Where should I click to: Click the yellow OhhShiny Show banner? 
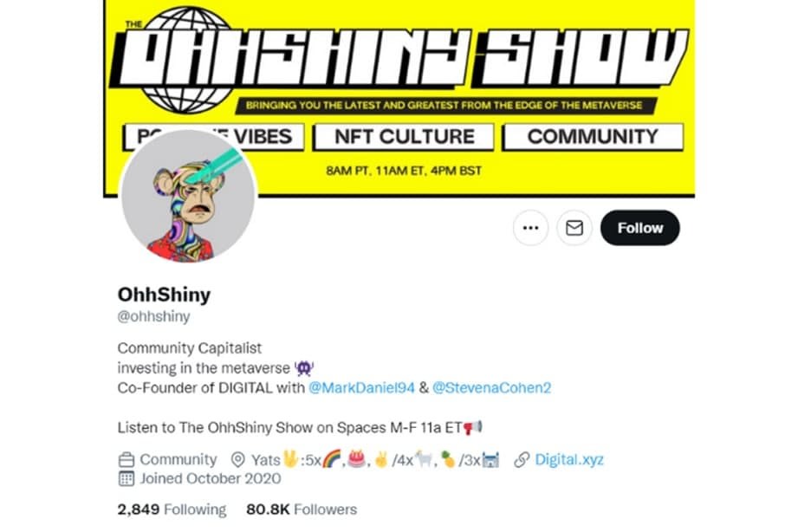(399, 98)
